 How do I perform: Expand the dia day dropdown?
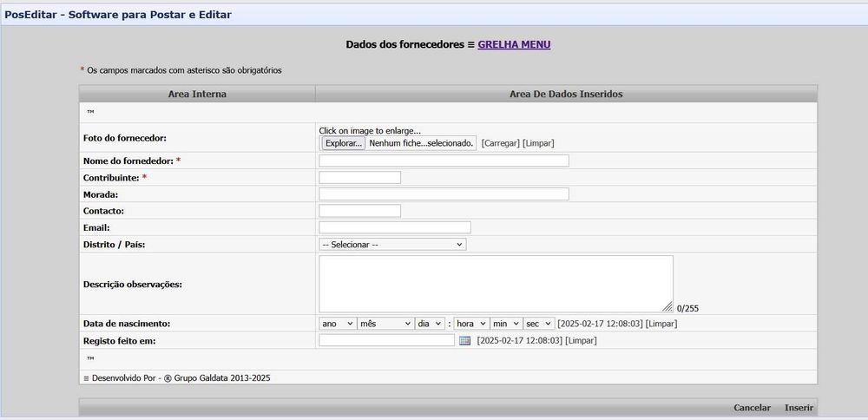[430, 323]
